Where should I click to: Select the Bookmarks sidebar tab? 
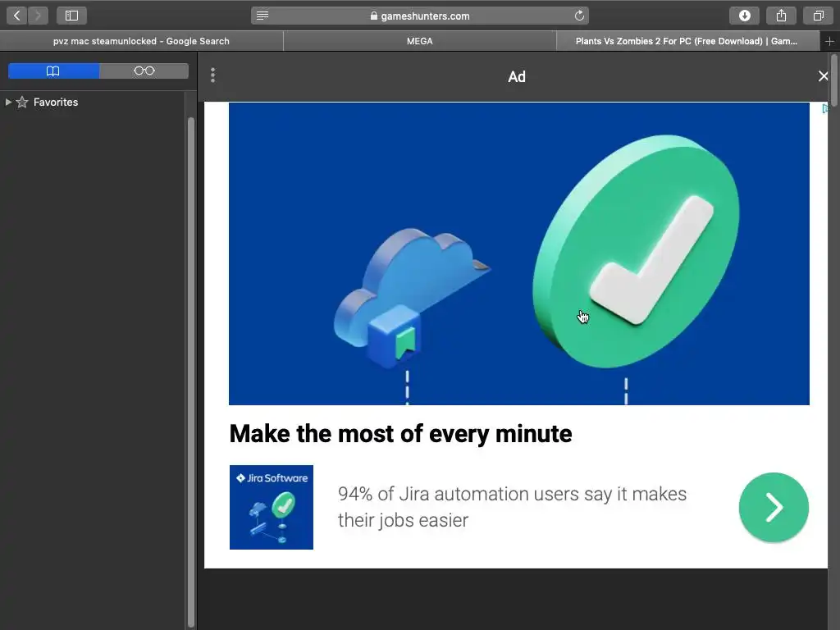(x=53, y=71)
